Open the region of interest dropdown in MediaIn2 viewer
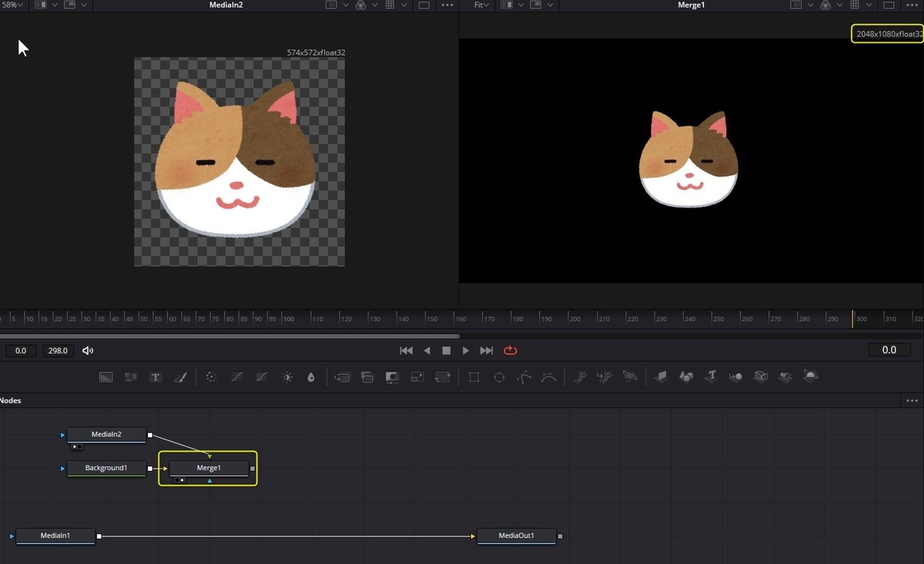This screenshot has width=924, height=564. (x=346, y=5)
